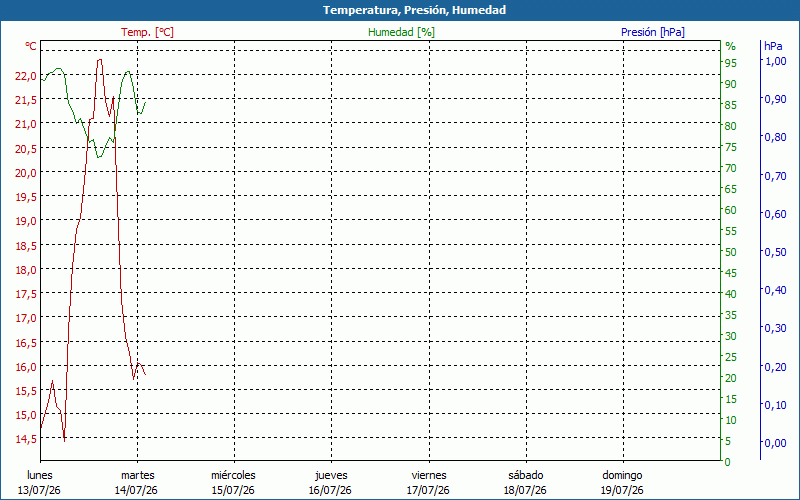The width and height of the screenshot is (800, 500).
Task: Click the 16,5 temperature axis value
Action: click(x=26, y=342)
